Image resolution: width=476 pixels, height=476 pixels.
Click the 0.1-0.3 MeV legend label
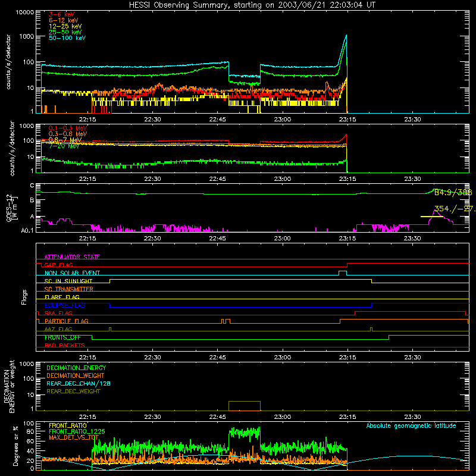(68, 128)
